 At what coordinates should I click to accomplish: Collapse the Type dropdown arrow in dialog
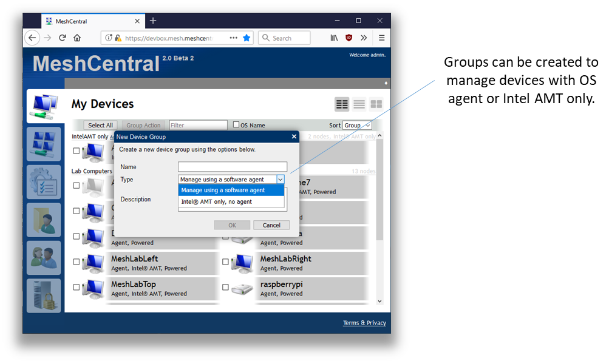(280, 180)
